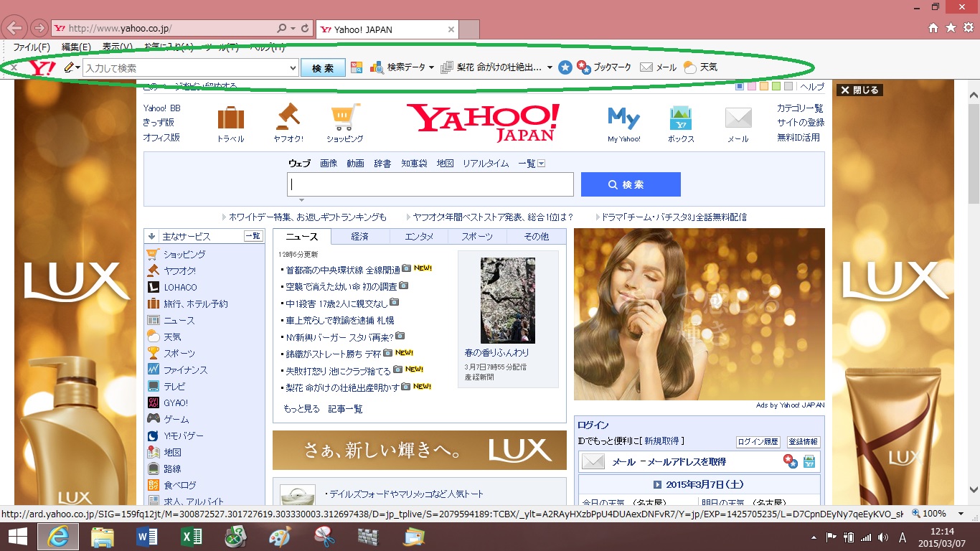Click the bookmark icon in the login mail row

[x=791, y=461]
